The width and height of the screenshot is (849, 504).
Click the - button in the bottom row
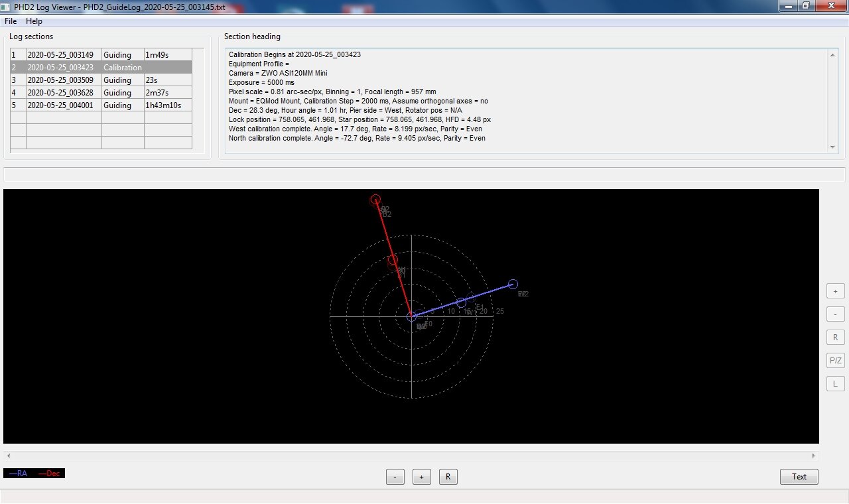pyautogui.click(x=395, y=477)
